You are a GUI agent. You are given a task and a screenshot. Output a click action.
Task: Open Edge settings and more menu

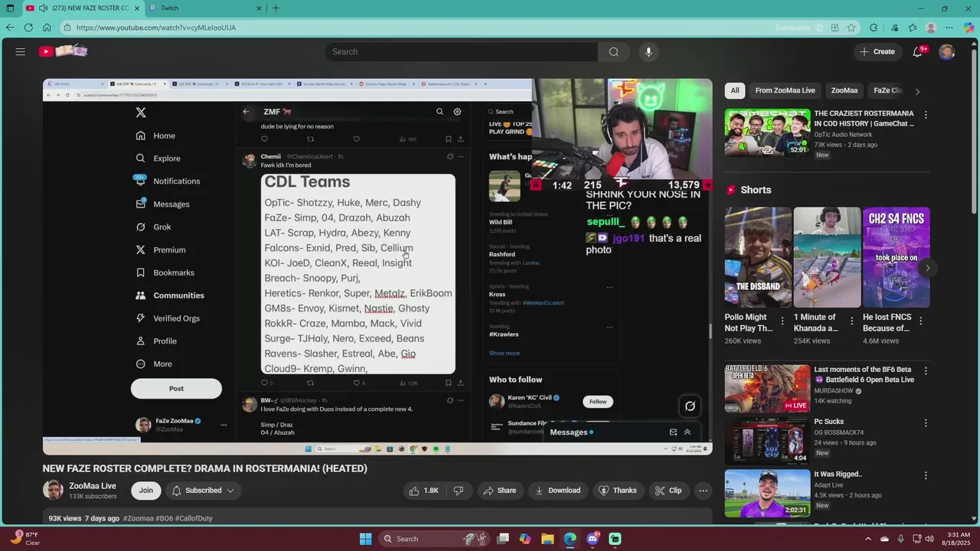[949, 28]
